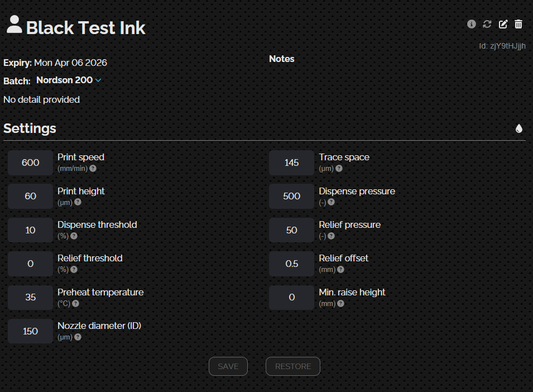Click the Min. raise height input
Screen dimensions: 533x392
point(292,298)
